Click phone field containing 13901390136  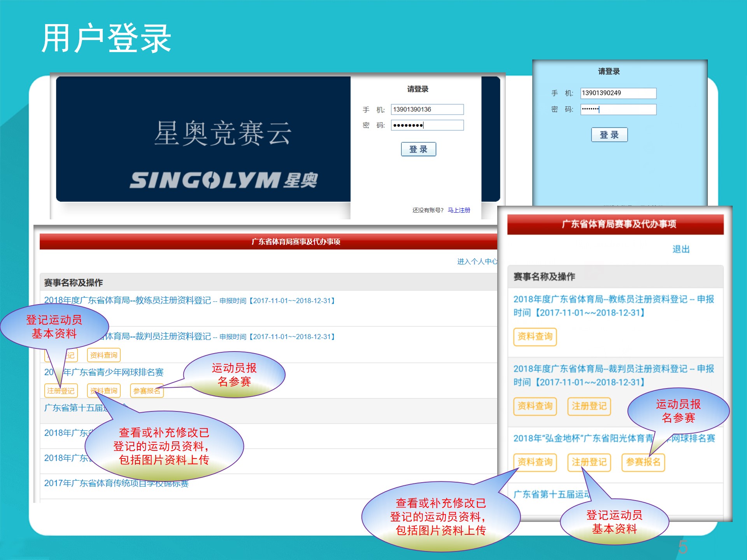[x=427, y=110]
